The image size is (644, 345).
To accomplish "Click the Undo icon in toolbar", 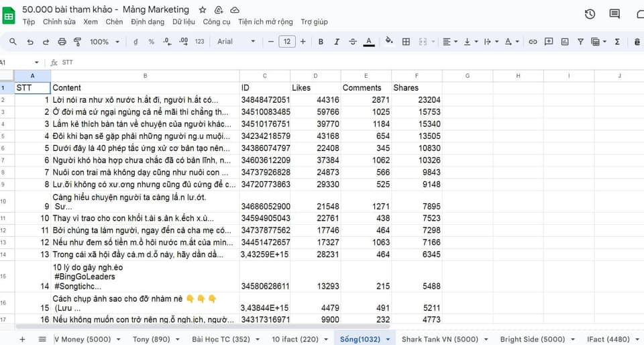I will coord(30,42).
